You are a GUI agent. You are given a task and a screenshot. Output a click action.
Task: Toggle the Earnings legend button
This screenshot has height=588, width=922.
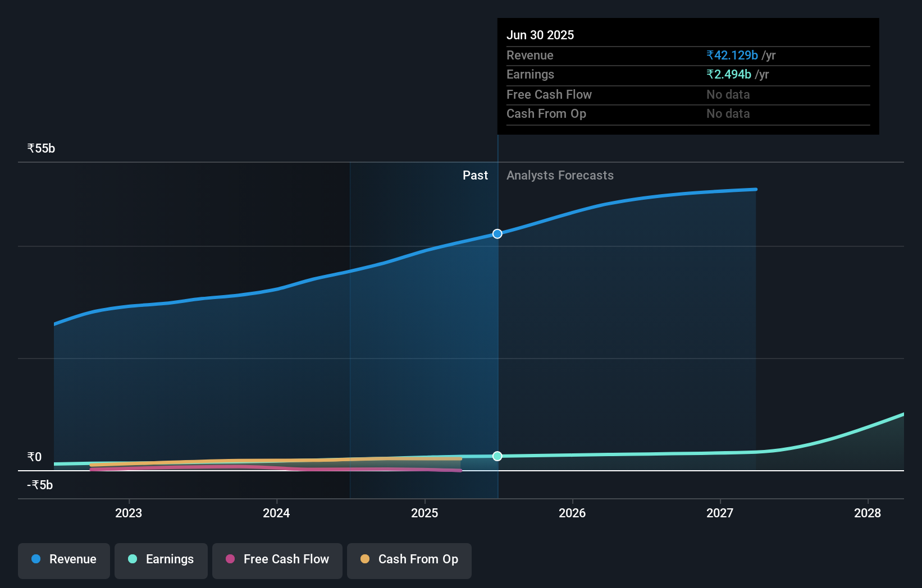pyautogui.click(x=161, y=561)
